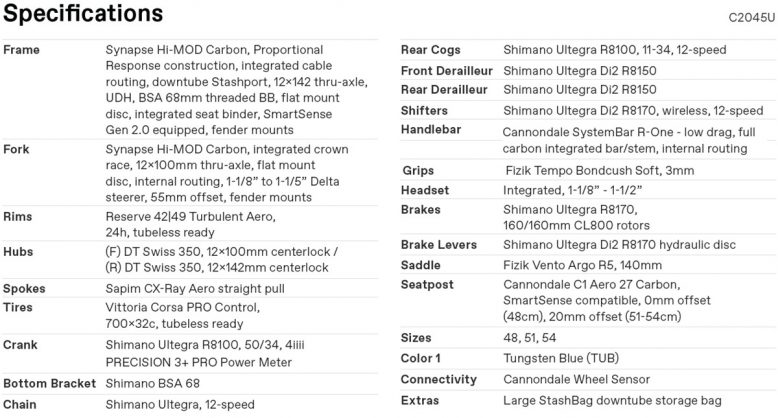Viewport: 778px width, 418px height.
Task: Click the Specifications heading
Action: [82, 14]
